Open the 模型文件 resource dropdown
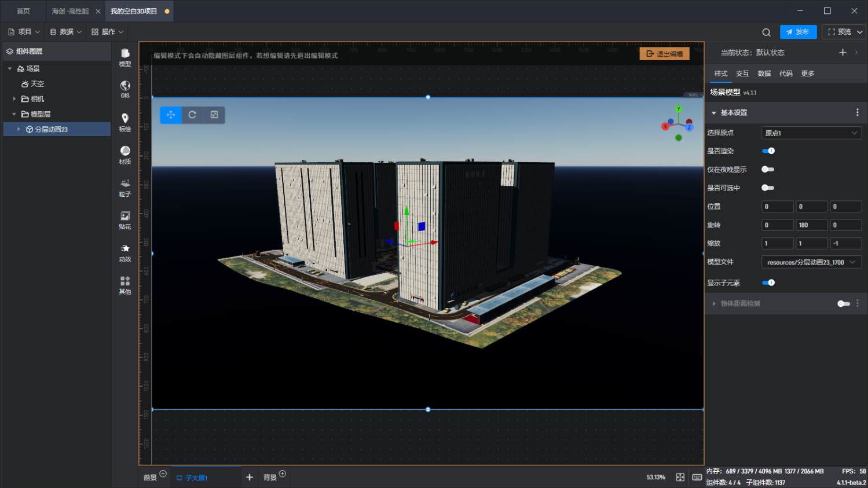Image resolution: width=868 pixels, height=488 pixels. [x=811, y=262]
